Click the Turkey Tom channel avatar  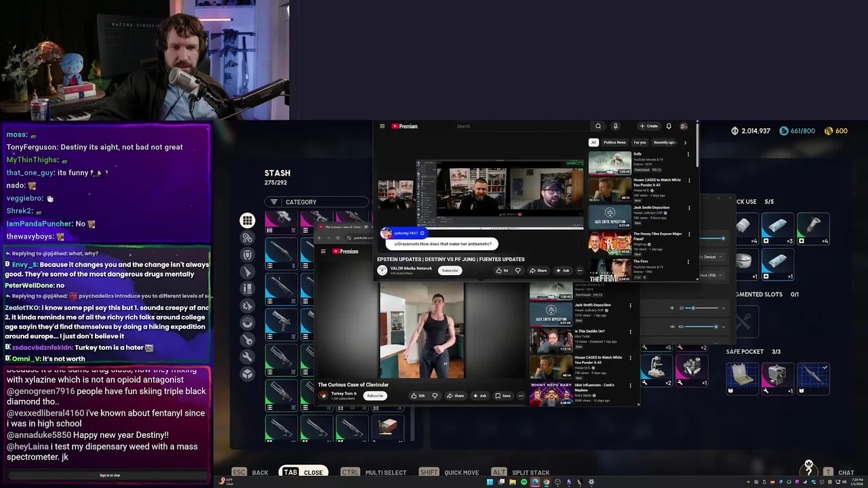(323, 395)
